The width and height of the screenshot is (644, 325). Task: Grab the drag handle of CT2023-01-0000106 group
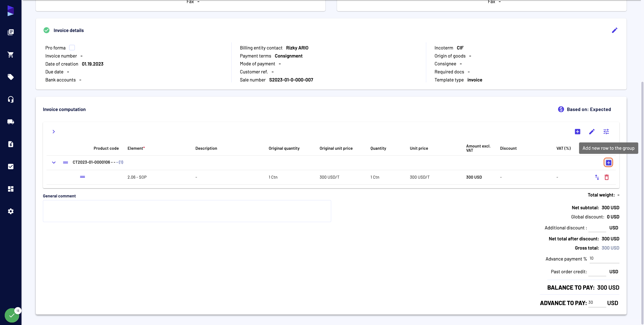(66, 162)
